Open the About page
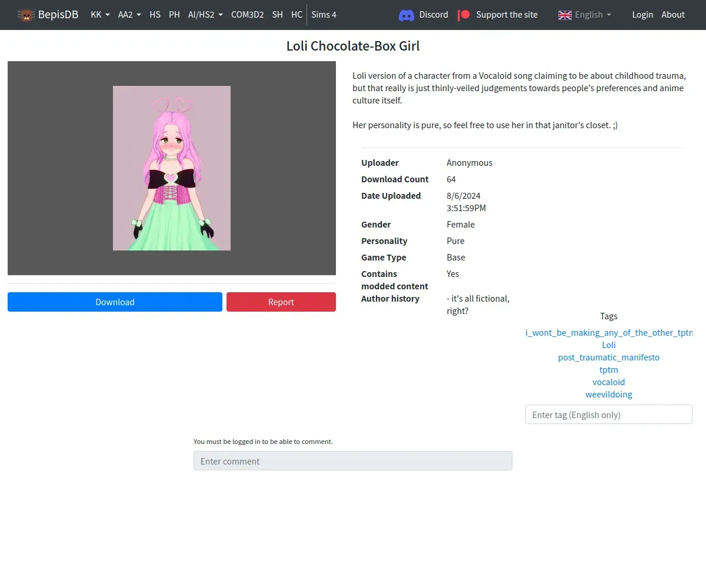This screenshot has width=706, height=588. click(673, 15)
